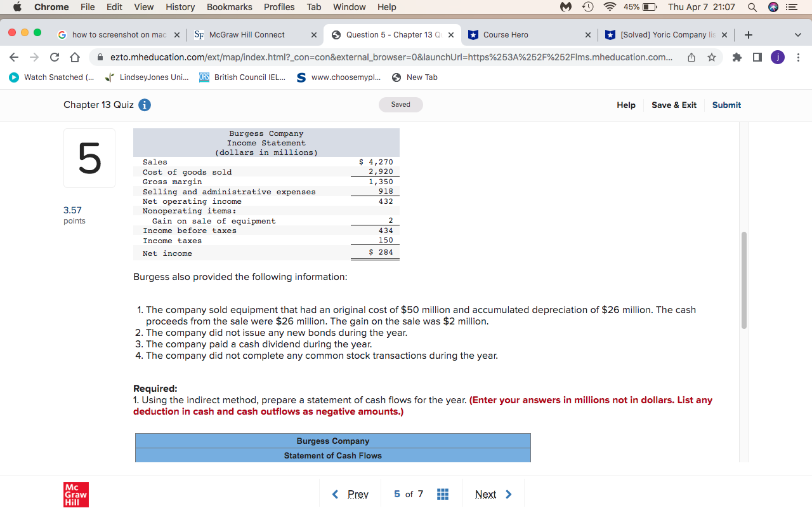812x508 pixels.
Task: Check Wi-Fi status in the menu bar
Action: click(608, 7)
